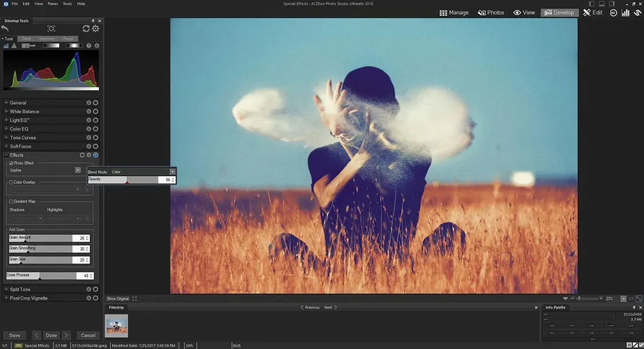Click the undo arrow in Develop Tools
The image size is (644, 349).
pyautogui.click(x=5, y=28)
